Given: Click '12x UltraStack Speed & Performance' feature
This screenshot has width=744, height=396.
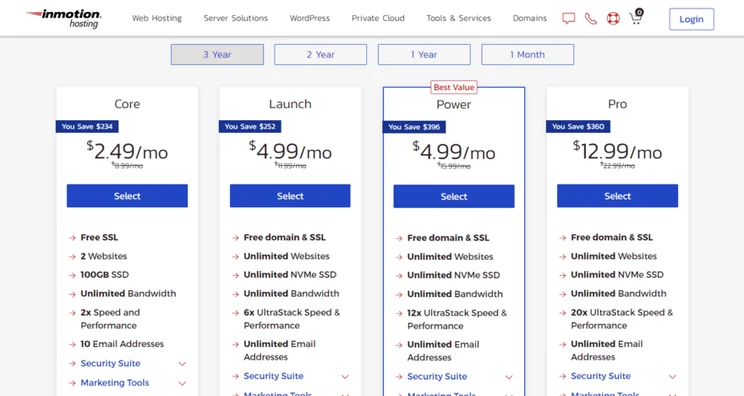Looking at the screenshot, I should [456, 319].
